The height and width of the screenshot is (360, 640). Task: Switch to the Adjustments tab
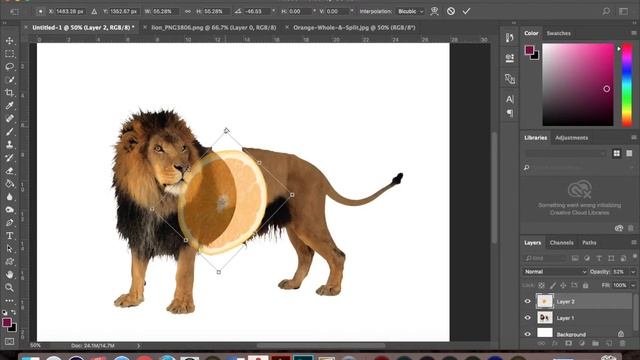point(571,138)
